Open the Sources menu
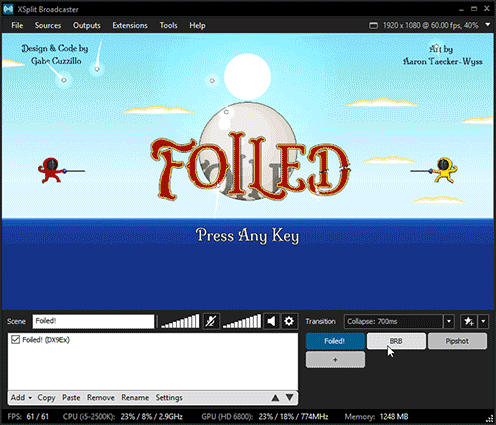This screenshot has width=496, height=425. [x=48, y=25]
